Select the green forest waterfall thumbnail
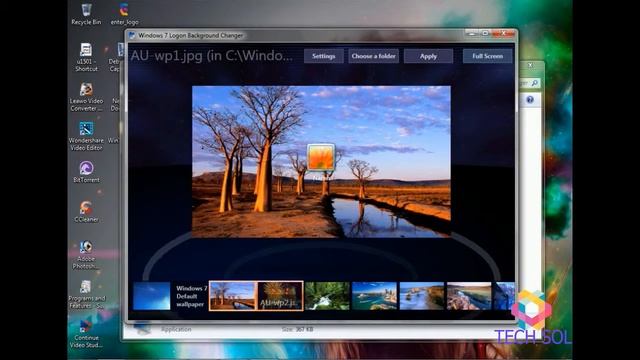Screen dimensions: 640x360 [327, 296]
